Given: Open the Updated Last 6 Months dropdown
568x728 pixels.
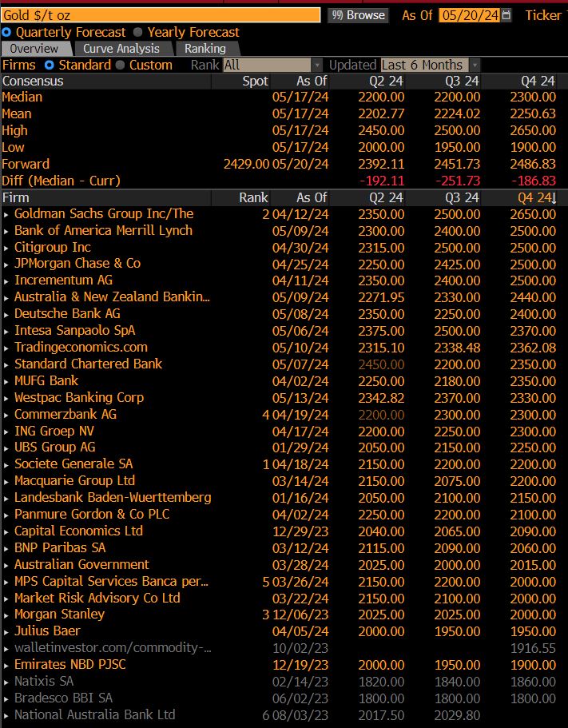Looking at the screenshot, I should pos(430,65).
